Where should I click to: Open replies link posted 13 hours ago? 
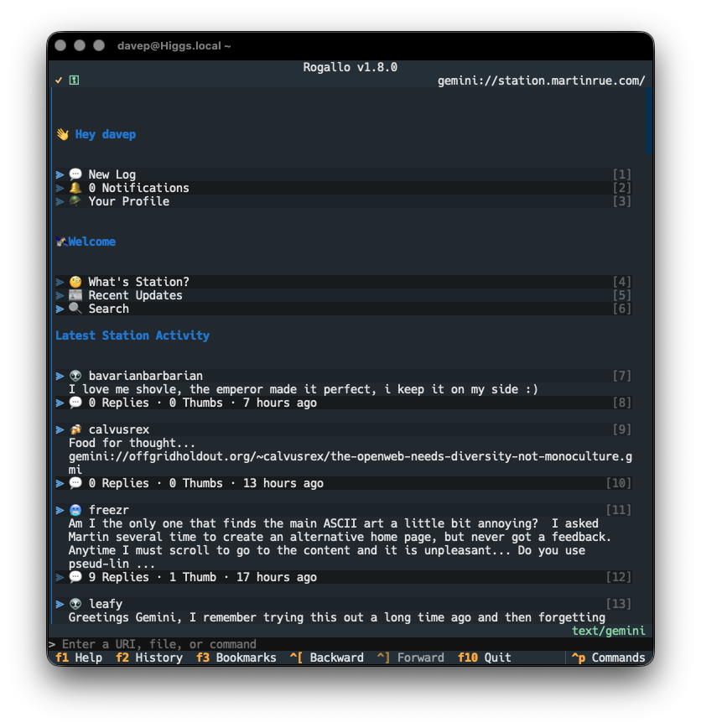point(344,483)
